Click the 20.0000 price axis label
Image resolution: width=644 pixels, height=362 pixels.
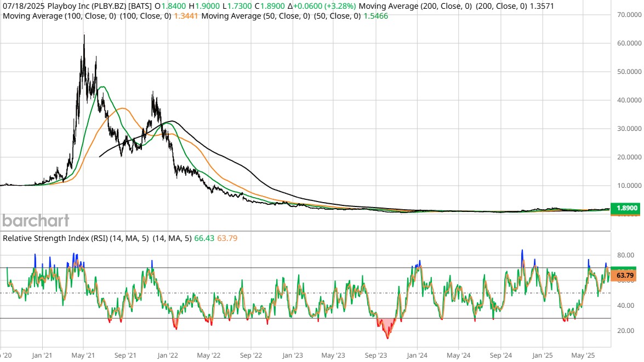(x=629, y=157)
